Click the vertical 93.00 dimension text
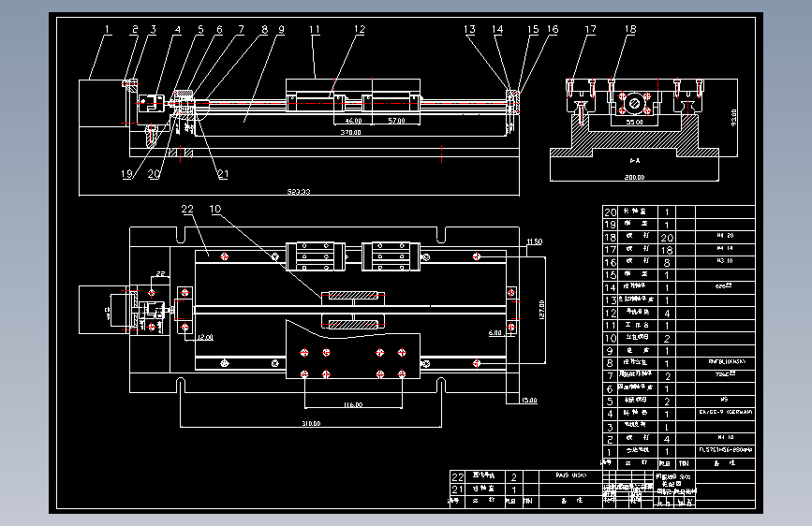 point(733,117)
